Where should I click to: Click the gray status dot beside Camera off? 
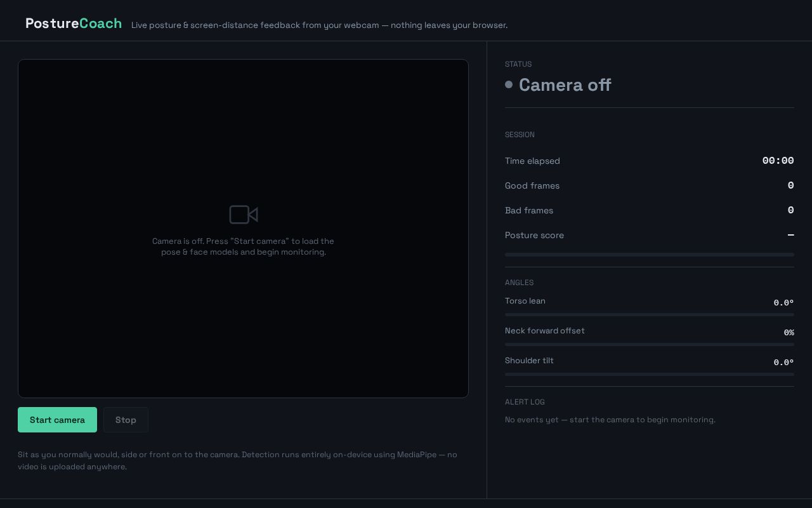click(509, 84)
